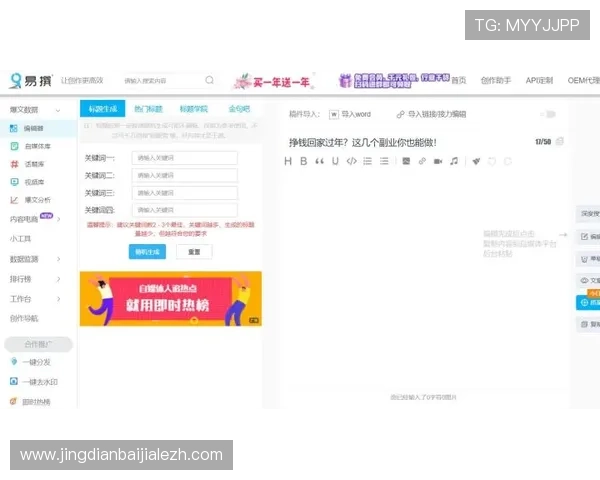Open the 编辑器 sidebar item
Image resolution: width=600 pixels, height=480 pixels.
[x=38, y=128]
